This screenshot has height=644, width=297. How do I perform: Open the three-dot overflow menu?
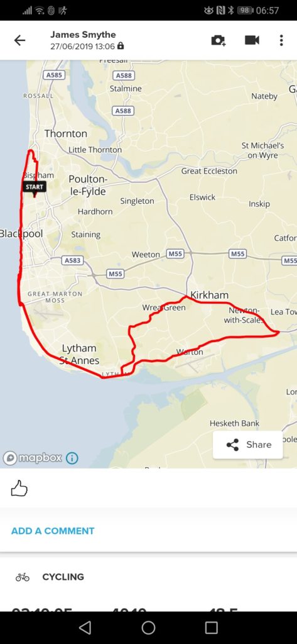[281, 40]
